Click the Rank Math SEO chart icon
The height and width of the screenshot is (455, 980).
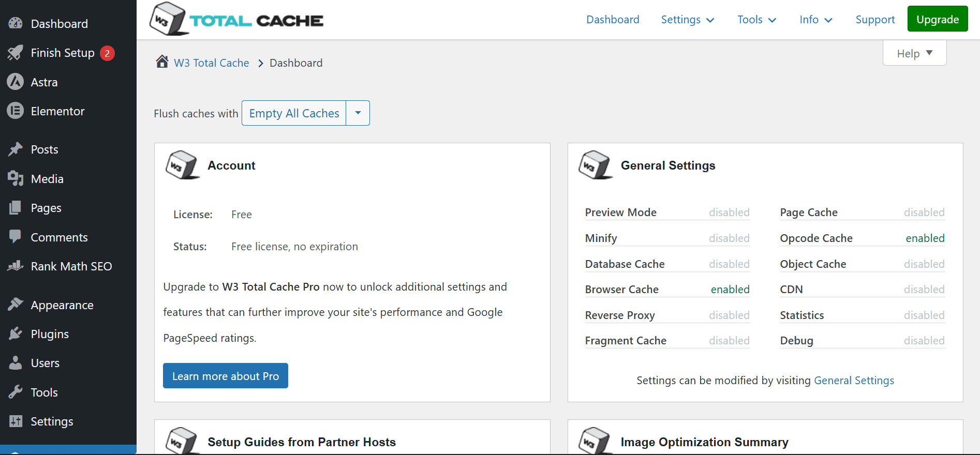16,266
